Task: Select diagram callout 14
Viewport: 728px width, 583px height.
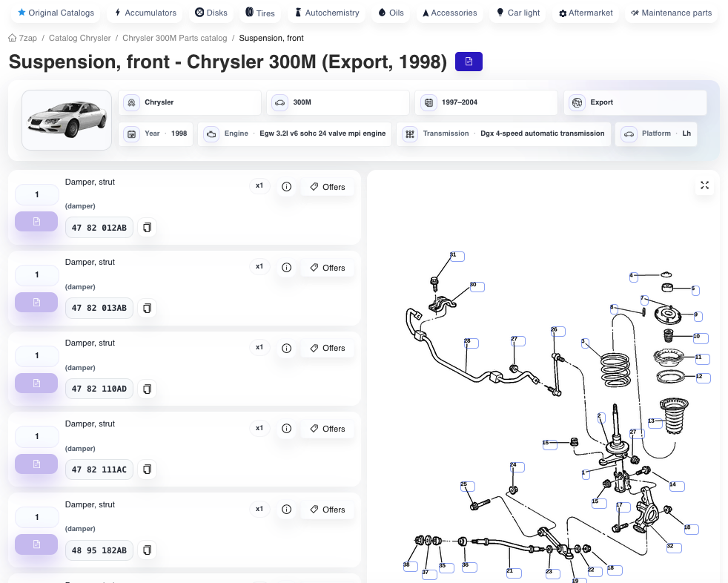Action: point(677,487)
